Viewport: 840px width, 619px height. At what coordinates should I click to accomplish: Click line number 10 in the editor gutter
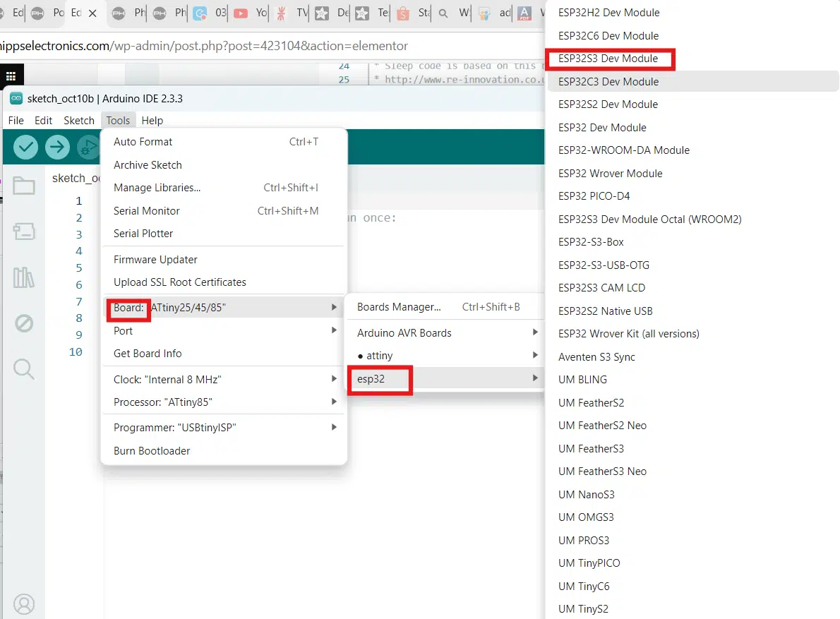click(76, 351)
